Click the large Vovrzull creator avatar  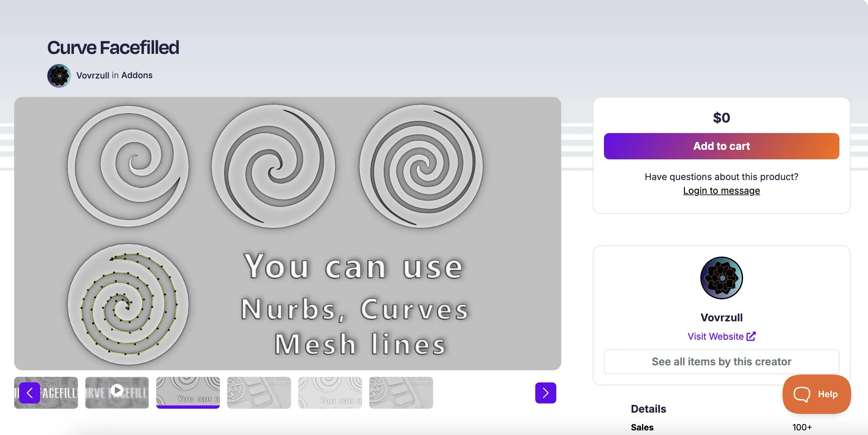pos(721,278)
